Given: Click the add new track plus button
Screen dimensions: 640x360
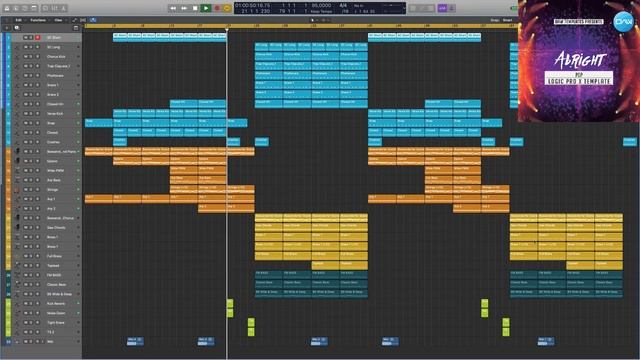Looking at the screenshot, I should [7, 28].
